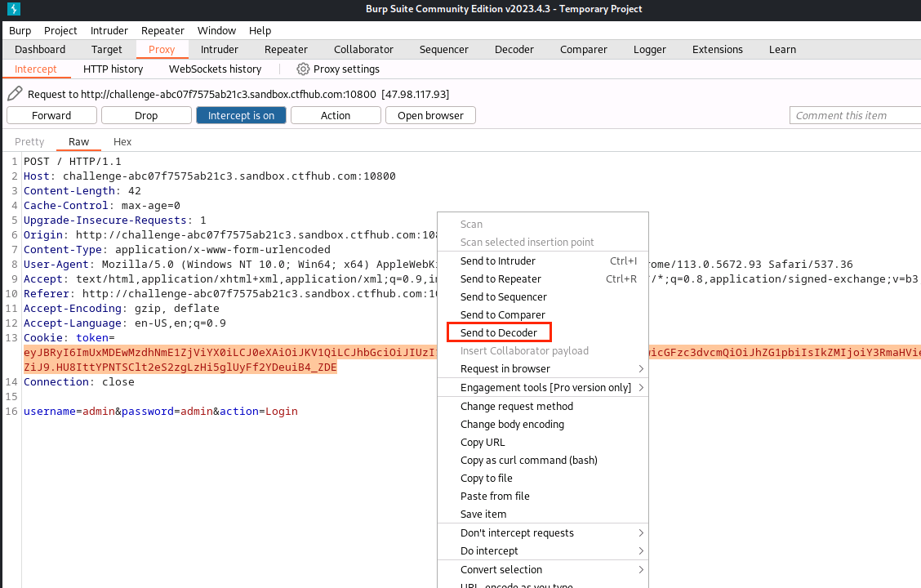Switch to the Dashboard tab
The image size is (921, 588).
click(40, 49)
